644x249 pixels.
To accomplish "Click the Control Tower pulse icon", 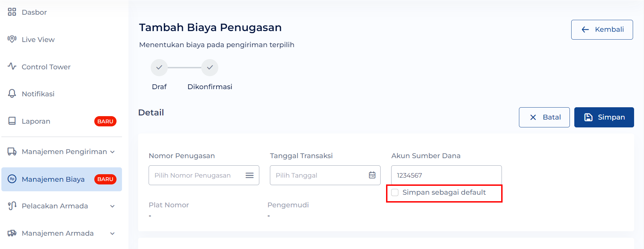I will 12,66.
